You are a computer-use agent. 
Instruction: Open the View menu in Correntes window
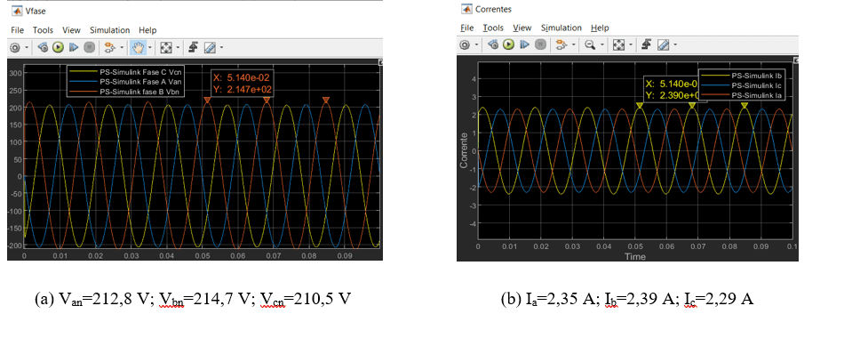click(522, 28)
